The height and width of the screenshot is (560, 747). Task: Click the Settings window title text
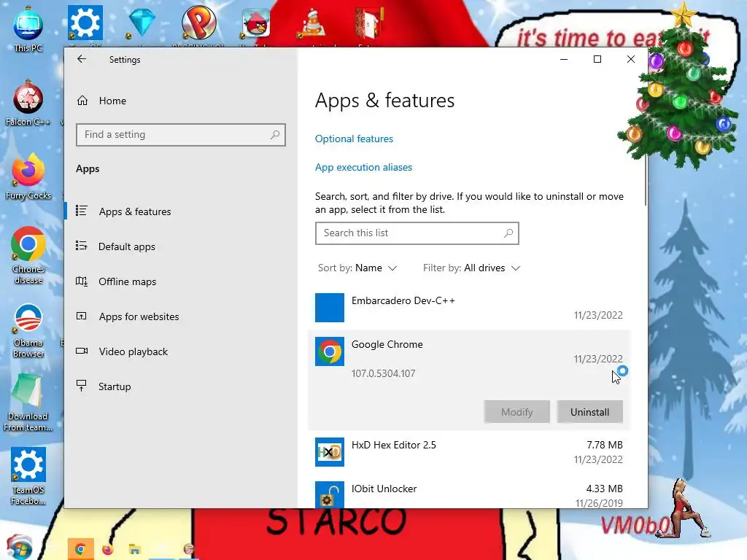125,60
